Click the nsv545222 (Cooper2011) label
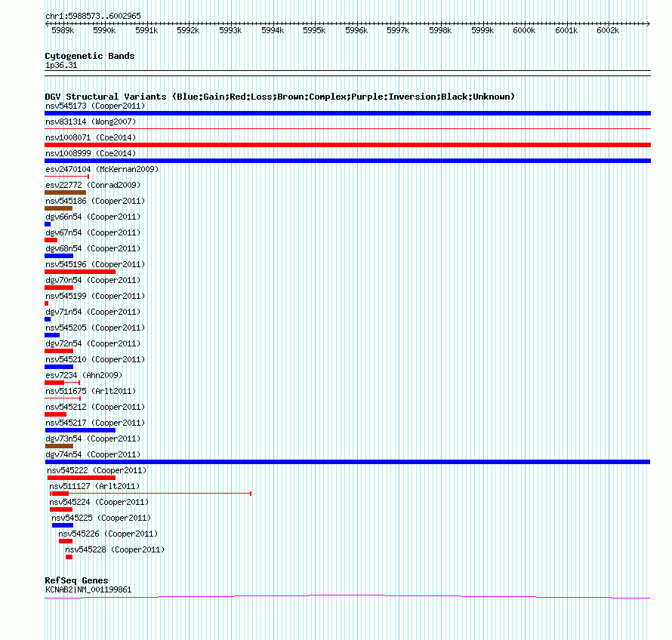The width and height of the screenshot is (672, 640). click(97, 470)
